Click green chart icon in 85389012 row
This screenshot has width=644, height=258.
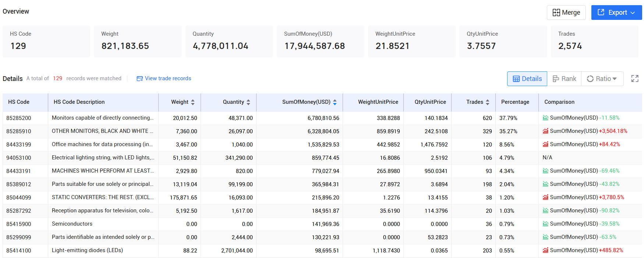pyautogui.click(x=545, y=184)
